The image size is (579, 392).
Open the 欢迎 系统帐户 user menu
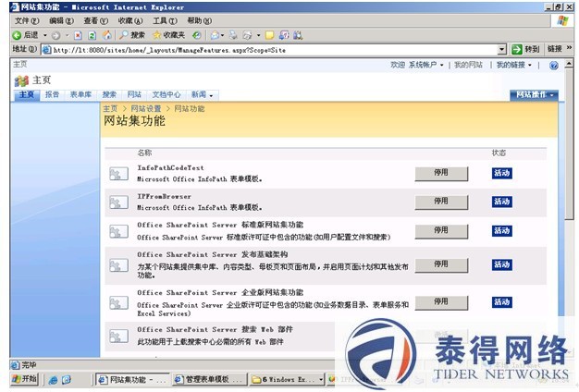point(417,65)
